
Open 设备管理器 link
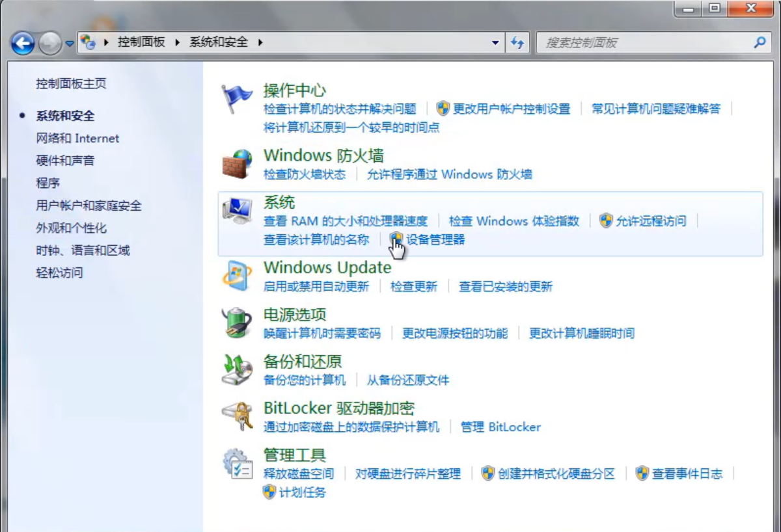click(x=435, y=239)
